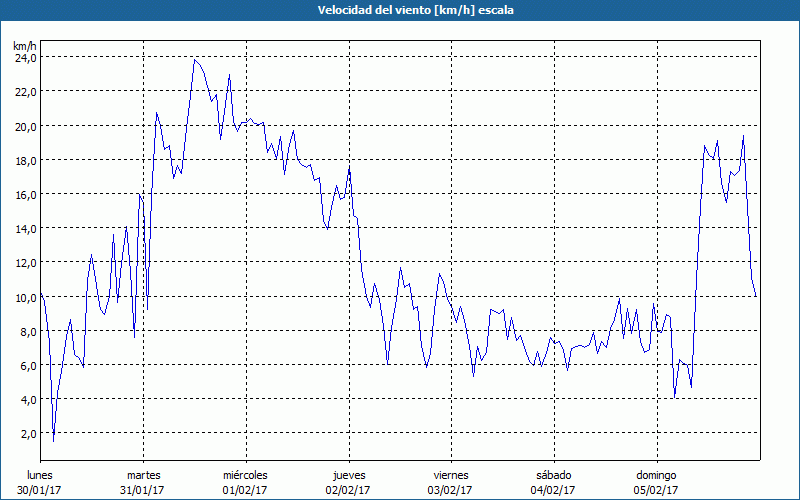Click the 30/01/17 date label
The height and width of the screenshot is (500, 800).
[39, 490]
